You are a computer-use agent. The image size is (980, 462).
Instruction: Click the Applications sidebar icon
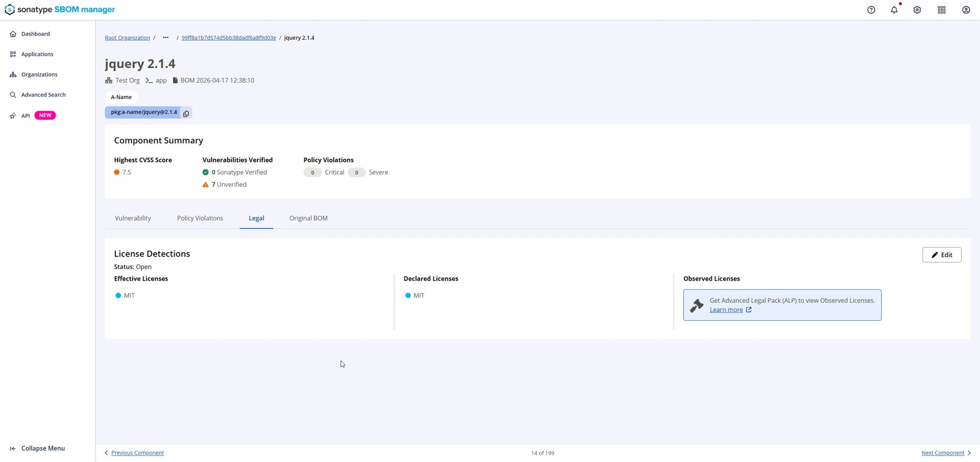[13, 55]
